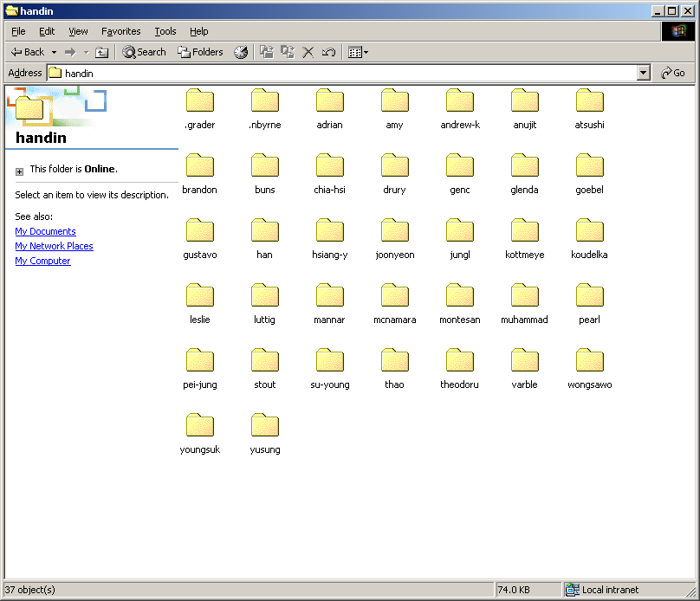Screen dimensions: 700x601
Task: Click the Copy To toolbar icon
Action: click(x=288, y=52)
